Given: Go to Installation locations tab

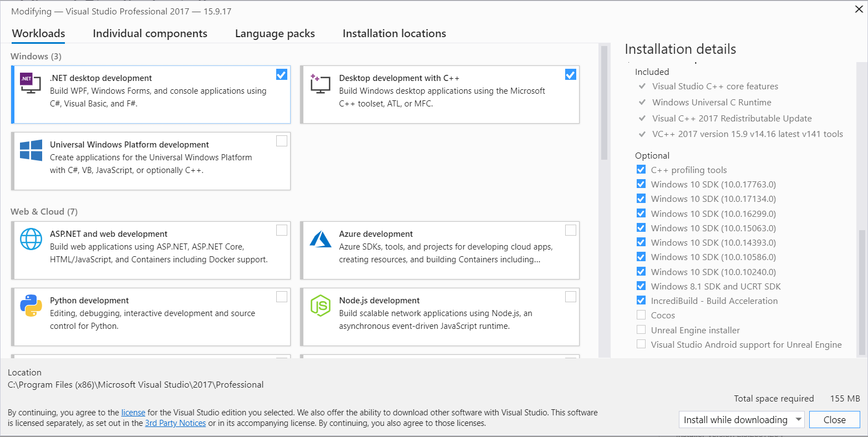Looking at the screenshot, I should [394, 34].
